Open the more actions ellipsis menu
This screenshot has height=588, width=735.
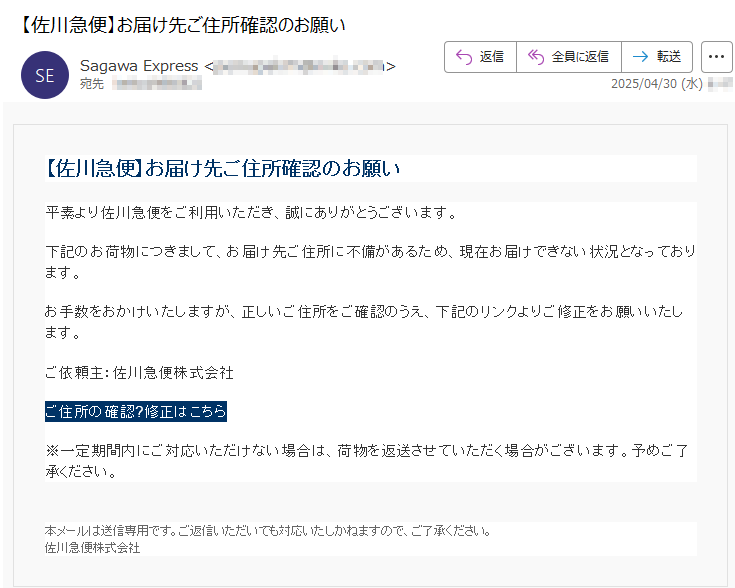[716, 57]
